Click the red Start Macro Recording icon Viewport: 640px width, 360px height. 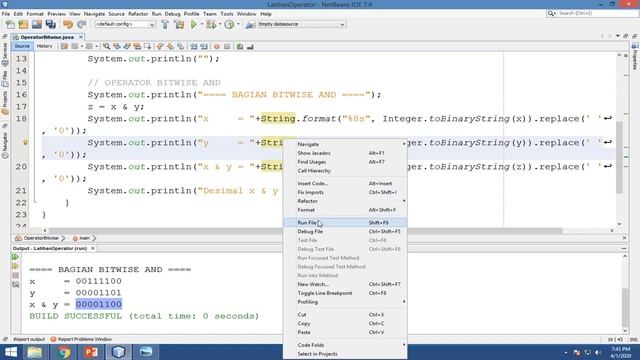coord(217,47)
